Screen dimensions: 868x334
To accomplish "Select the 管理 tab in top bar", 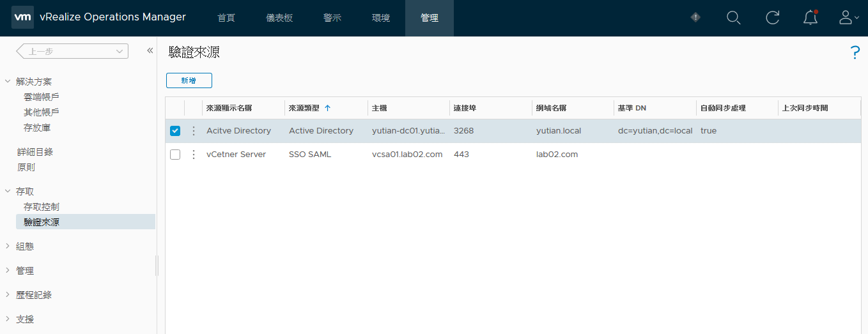I will pyautogui.click(x=430, y=18).
